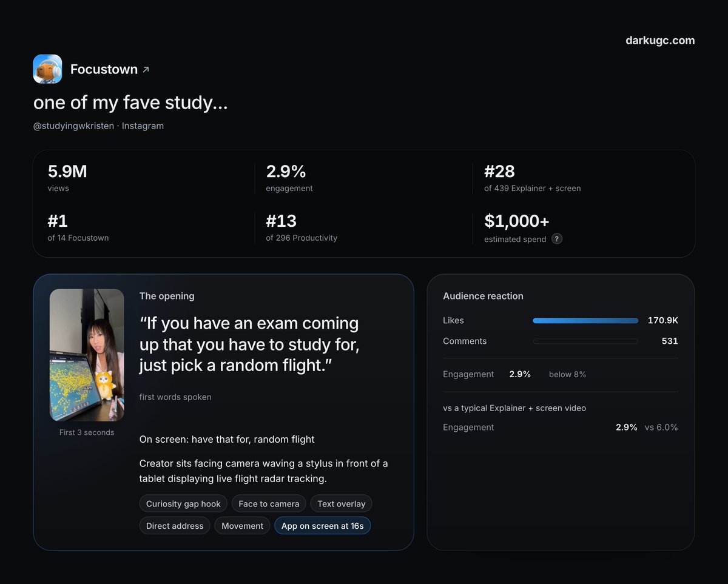Click the 531 comments count
The height and width of the screenshot is (584, 728).
[670, 341]
